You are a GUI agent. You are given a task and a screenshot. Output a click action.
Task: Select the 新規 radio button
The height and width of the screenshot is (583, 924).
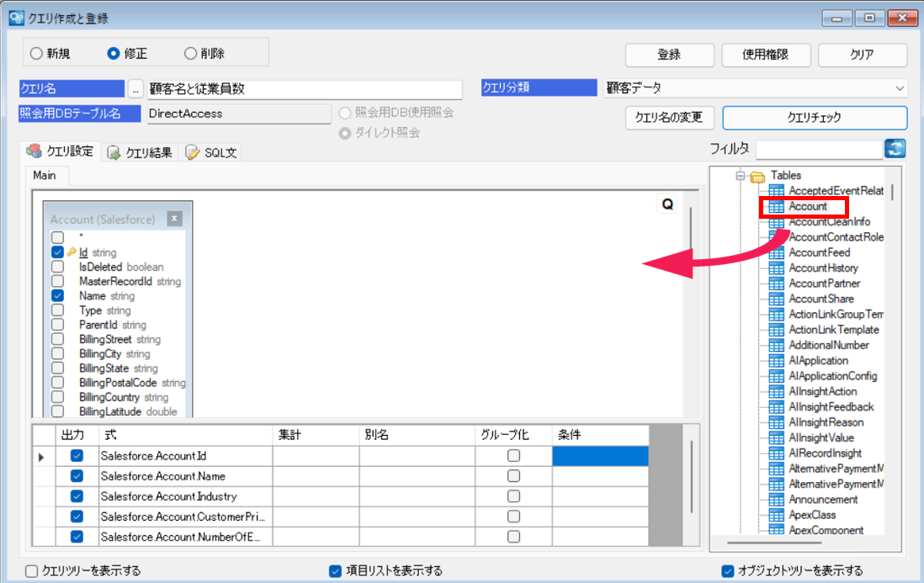[36, 54]
